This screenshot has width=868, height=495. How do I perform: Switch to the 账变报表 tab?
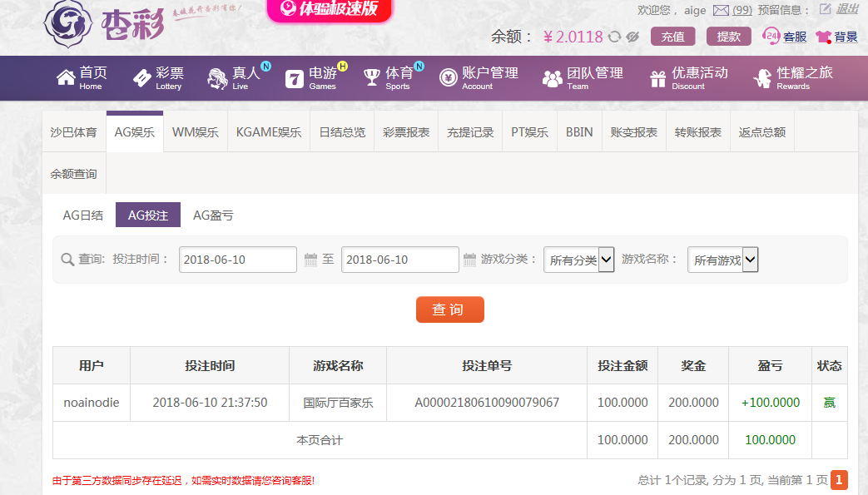click(x=634, y=131)
